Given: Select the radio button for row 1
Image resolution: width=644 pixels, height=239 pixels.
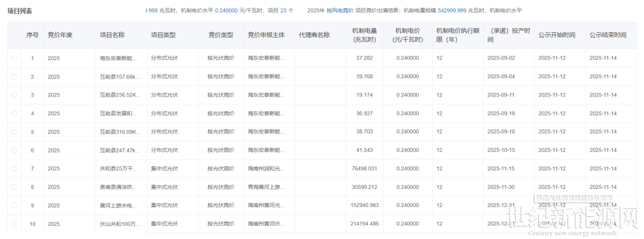Looking at the screenshot, I should click(14, 58).
